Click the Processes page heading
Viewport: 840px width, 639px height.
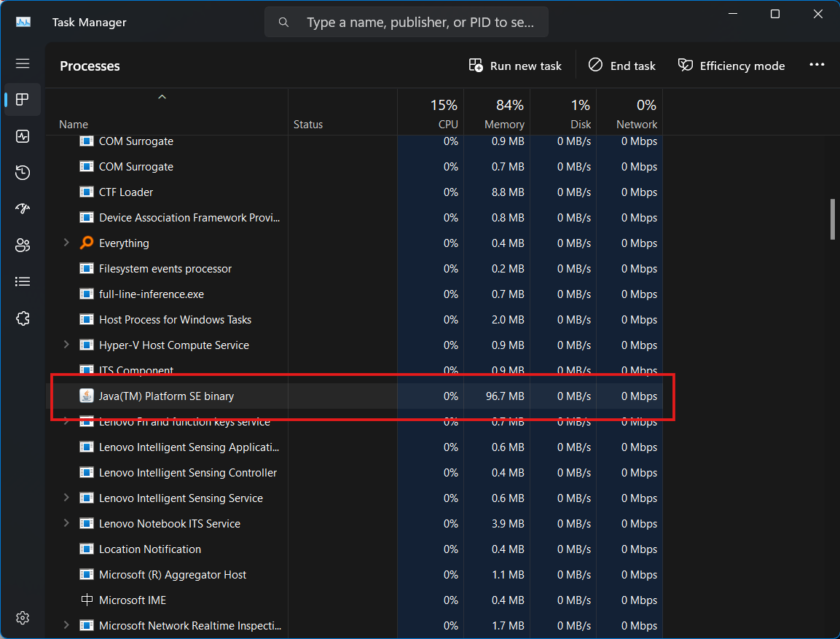(90, 66)
